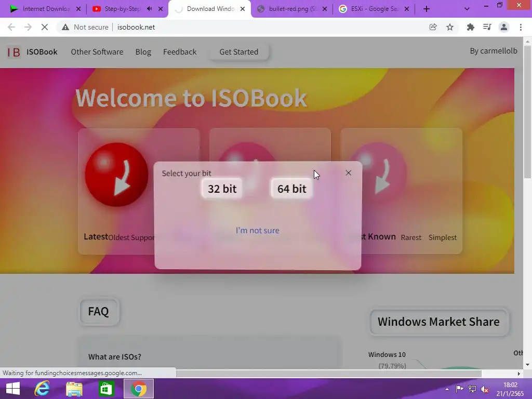
Task: Click the FAQ heading button
Action: 99,312
